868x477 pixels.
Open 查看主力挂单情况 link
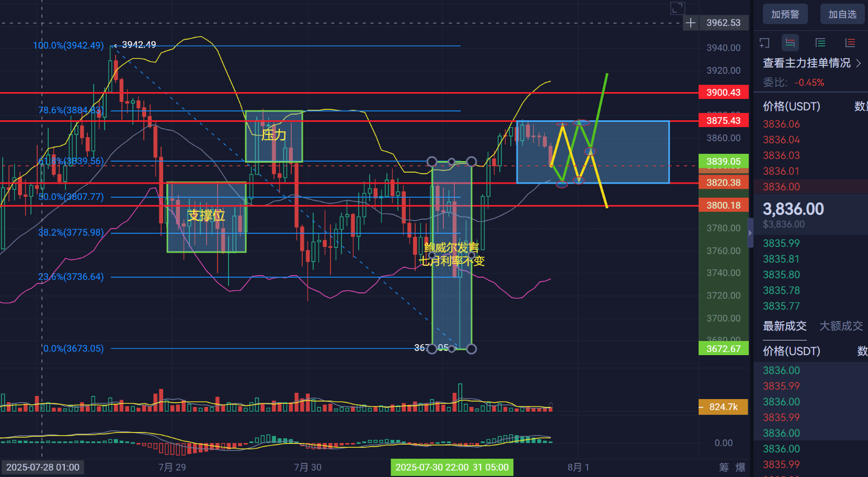click(x=807, y=63)
